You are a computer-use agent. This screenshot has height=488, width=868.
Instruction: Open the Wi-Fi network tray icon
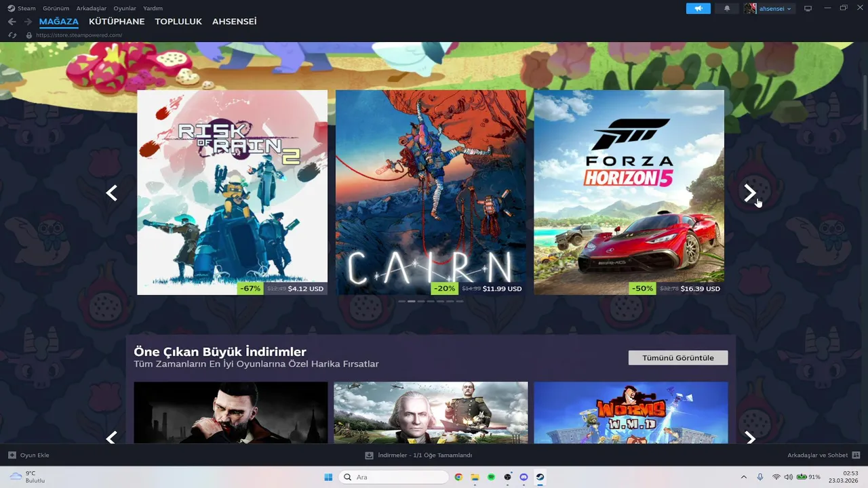pos(776,477)
